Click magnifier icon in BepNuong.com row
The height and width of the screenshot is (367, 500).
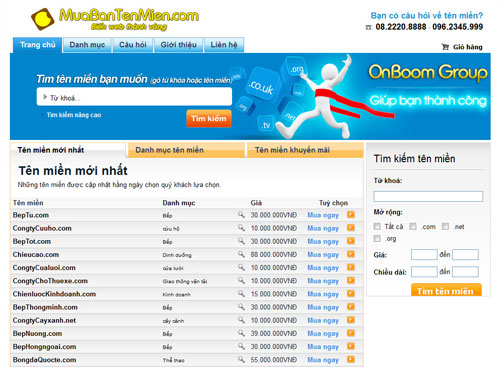click(241, 333)
